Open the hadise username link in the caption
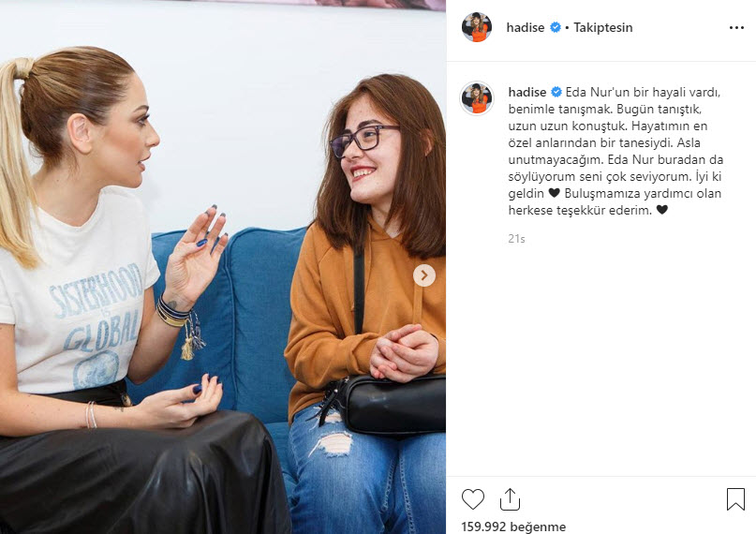The height and width of the screenshot is (534, 756). (527, 92)
